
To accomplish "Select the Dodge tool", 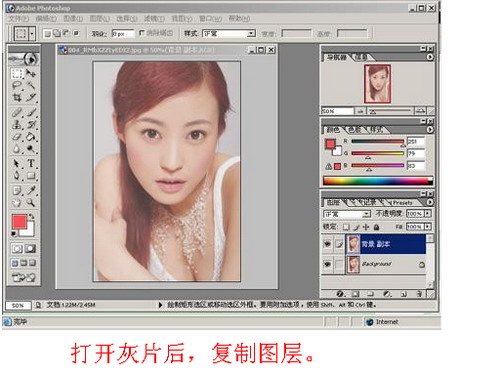I will coord(31,149).
